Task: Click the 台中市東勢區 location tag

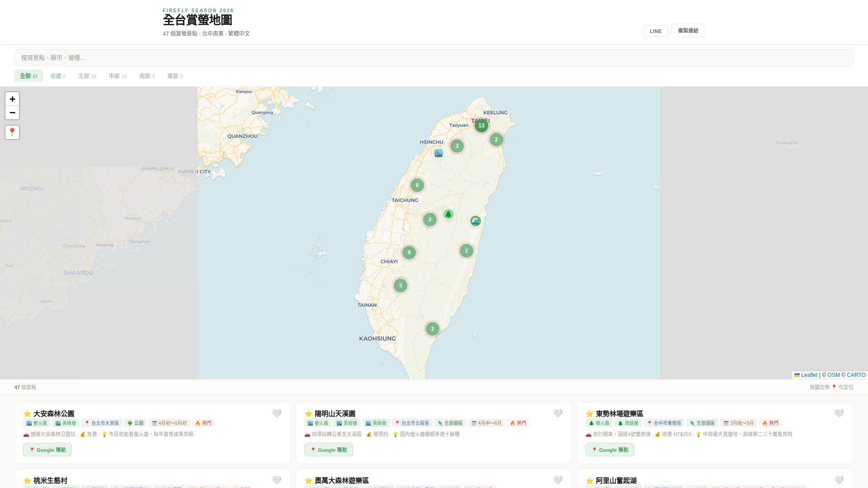Action: [664, 423]
